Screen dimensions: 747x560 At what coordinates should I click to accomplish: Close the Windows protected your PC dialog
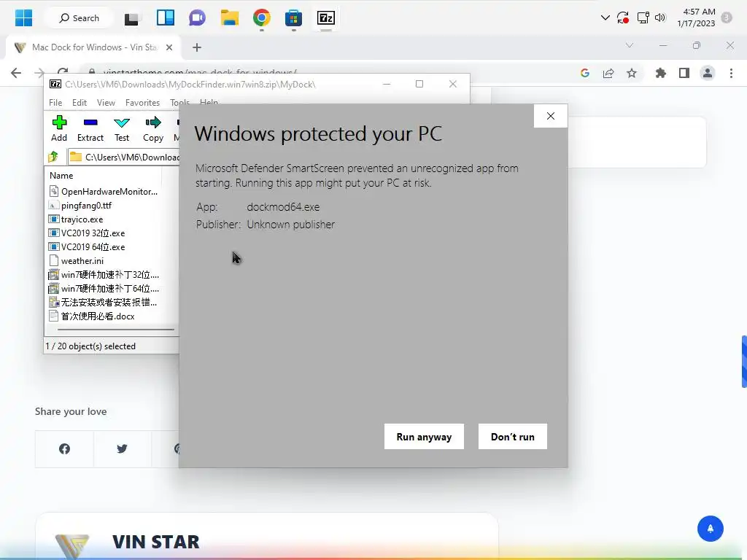click(x=551, y=116)
